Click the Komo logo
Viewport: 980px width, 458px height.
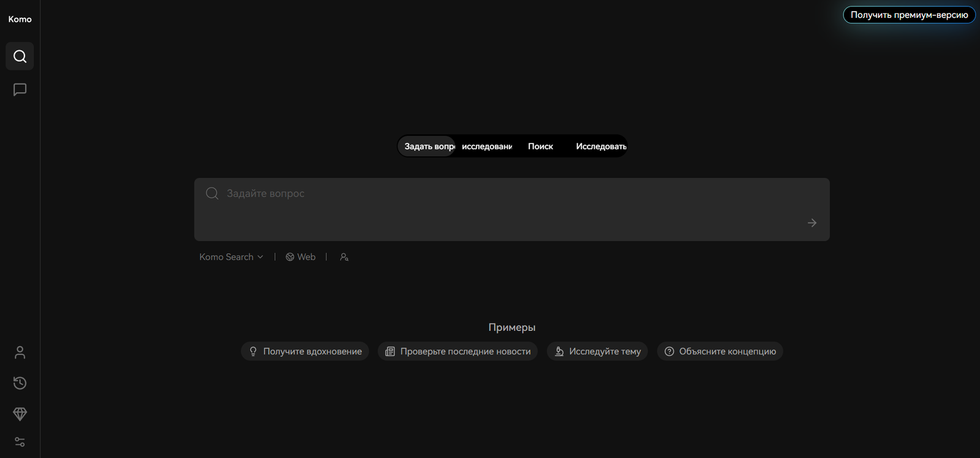20,19
